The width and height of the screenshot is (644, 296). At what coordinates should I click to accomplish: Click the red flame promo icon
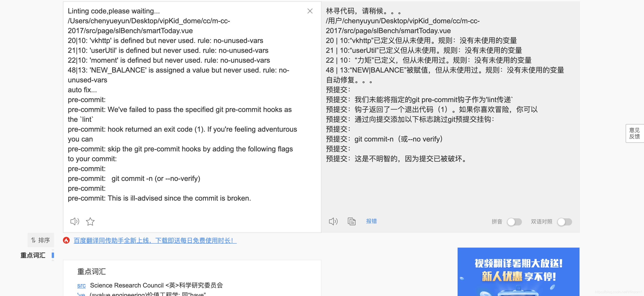click(x=66, y=240)
